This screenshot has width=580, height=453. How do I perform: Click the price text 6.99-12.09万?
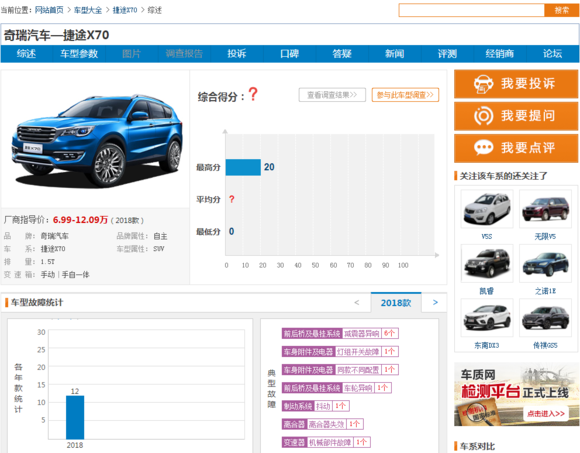point(80,220)
